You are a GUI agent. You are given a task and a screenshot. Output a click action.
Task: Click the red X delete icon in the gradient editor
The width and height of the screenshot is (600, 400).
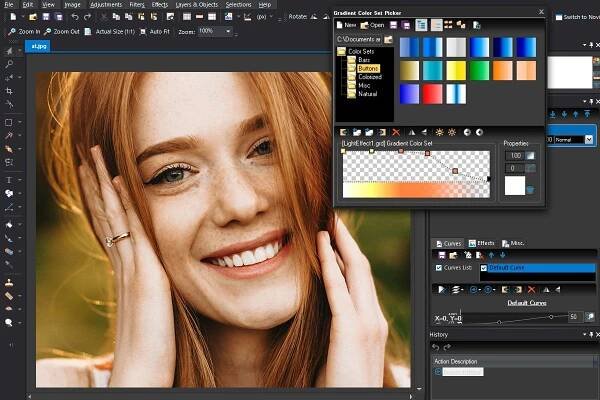(396, 132)
